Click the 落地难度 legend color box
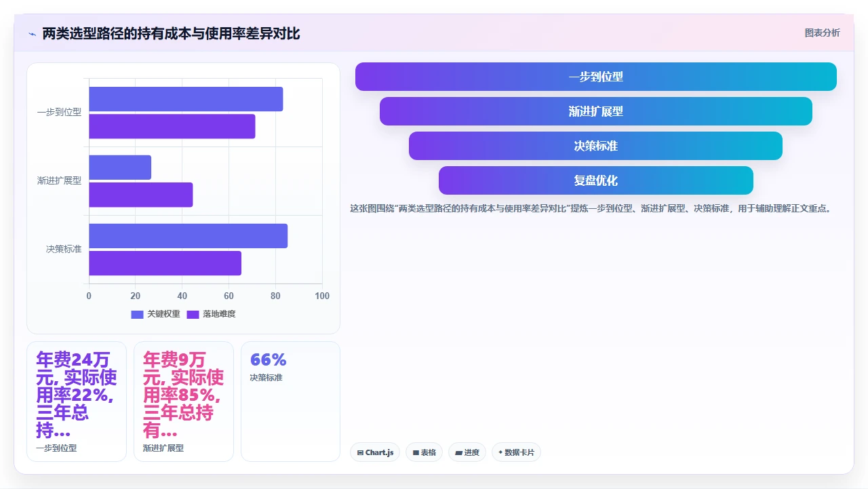 [193, 314]
